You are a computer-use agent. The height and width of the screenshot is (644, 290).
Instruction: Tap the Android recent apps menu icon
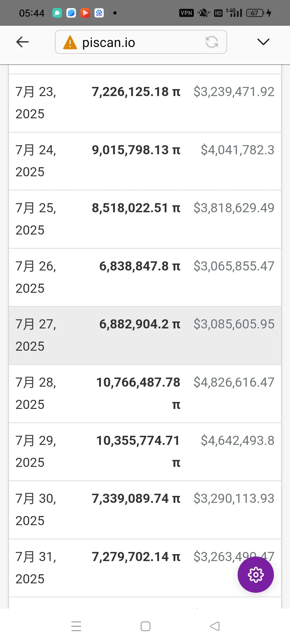pos(76,626)
